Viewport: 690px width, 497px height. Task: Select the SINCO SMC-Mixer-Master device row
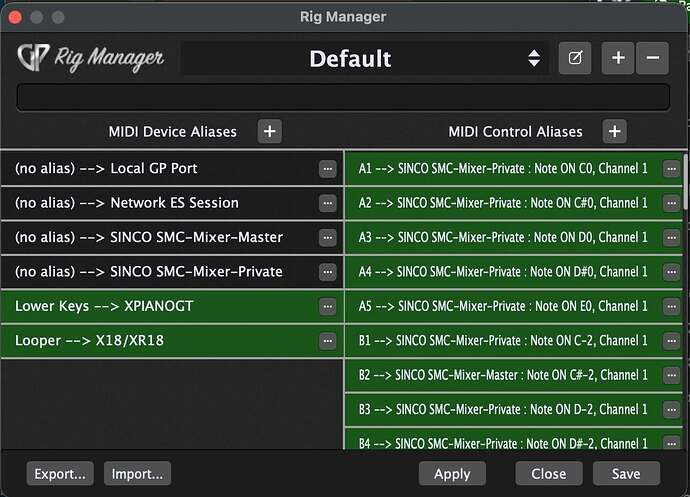[x=172, y=237]
